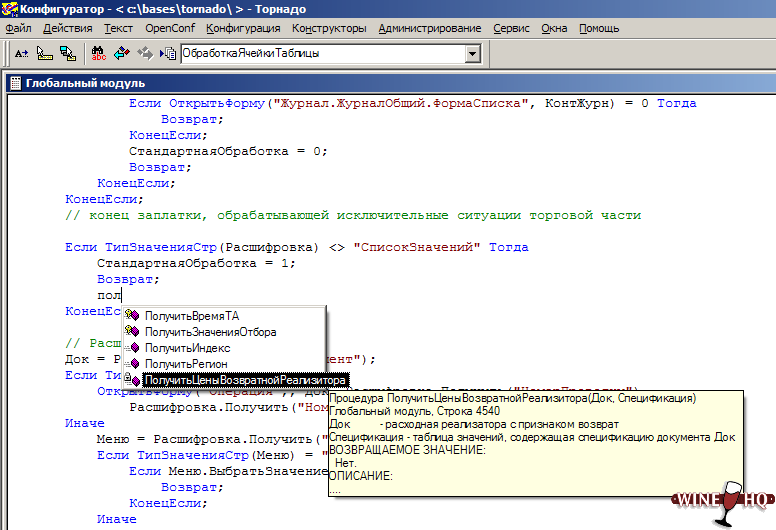Click the 'A' text formatting toolbar icon

pos(21,53)
